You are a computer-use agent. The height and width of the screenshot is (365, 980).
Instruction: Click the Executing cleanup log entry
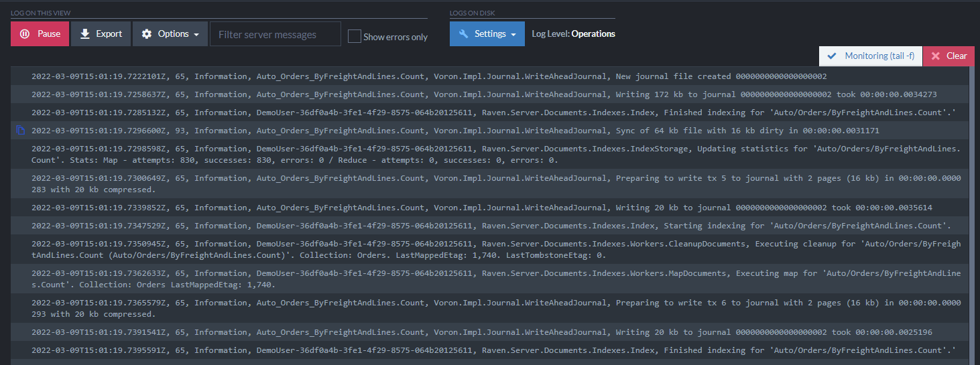coord(490,250)
